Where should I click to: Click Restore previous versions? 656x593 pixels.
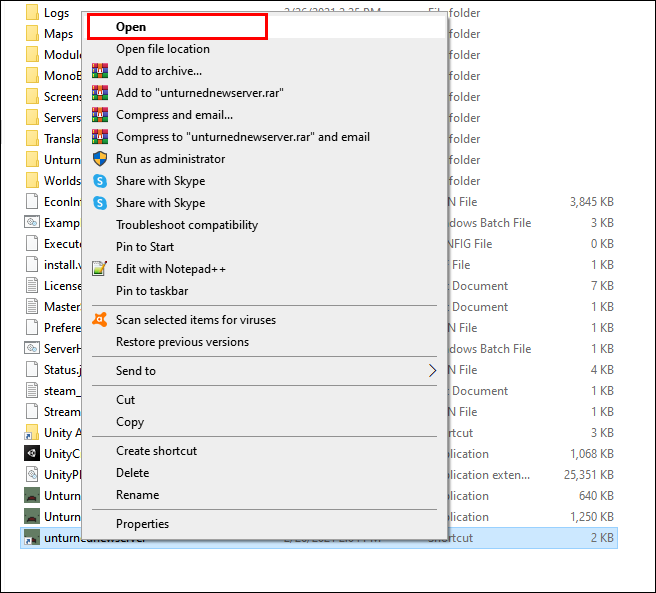[x=182, y=342]
